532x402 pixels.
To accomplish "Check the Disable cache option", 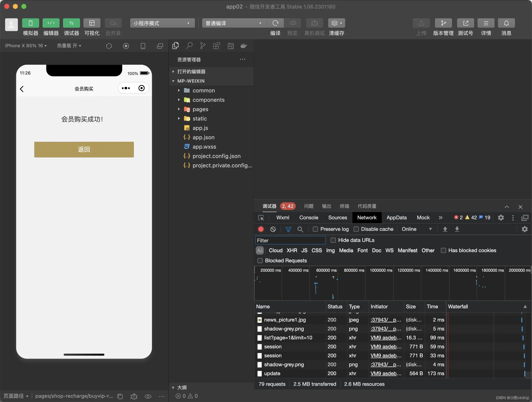I will [x=356, y=229].
